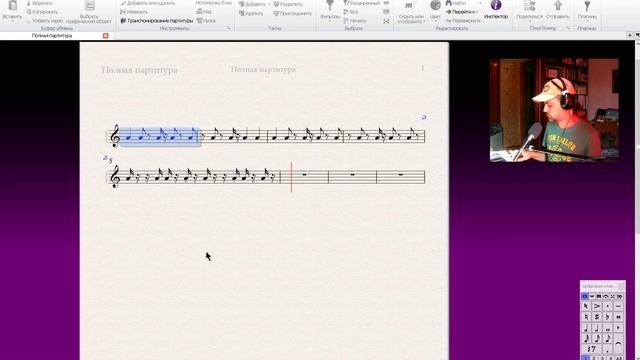Viewport: 640px width, 360px height.
Task: Choose the quarter note on the keypad
Action: click(587, 328)
